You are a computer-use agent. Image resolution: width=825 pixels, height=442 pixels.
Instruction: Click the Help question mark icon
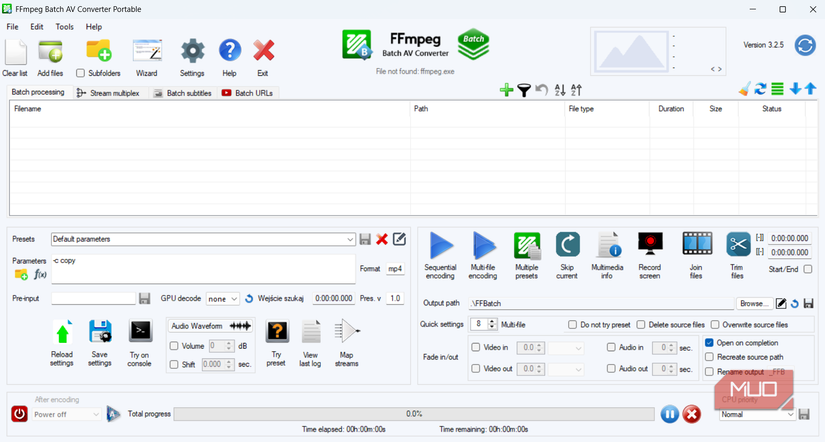click(x=230, y=51)
